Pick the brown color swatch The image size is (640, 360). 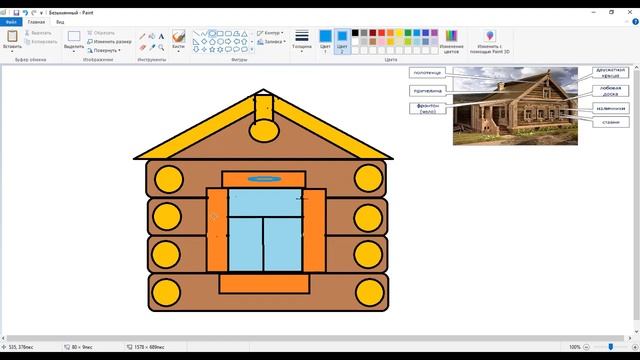pos(373,41)
